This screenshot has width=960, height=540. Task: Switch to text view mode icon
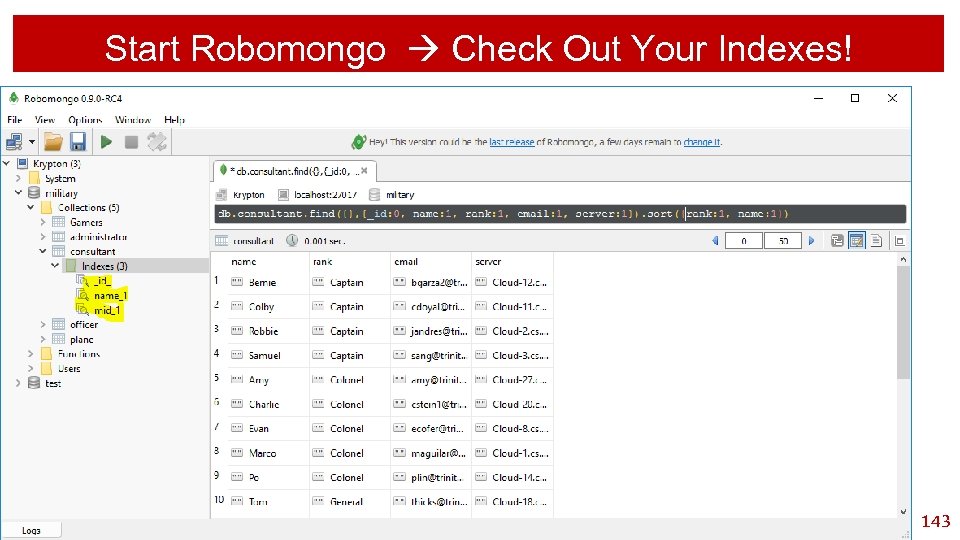(877, 241)
